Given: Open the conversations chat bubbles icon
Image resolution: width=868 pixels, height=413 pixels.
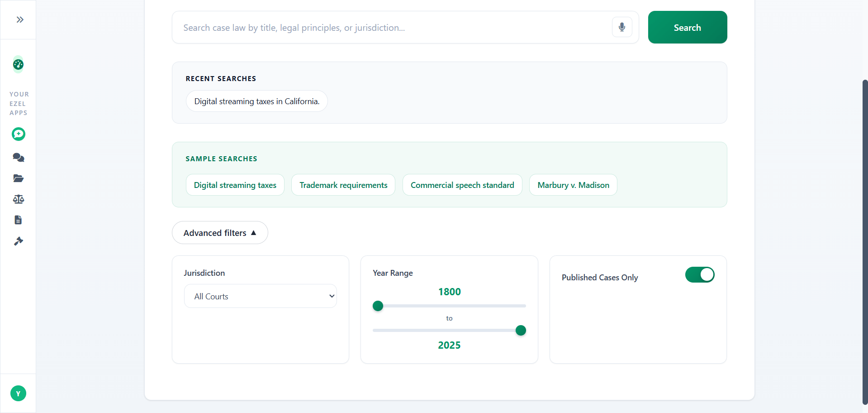Looking at the screenshot, I should tap(18, 157).
